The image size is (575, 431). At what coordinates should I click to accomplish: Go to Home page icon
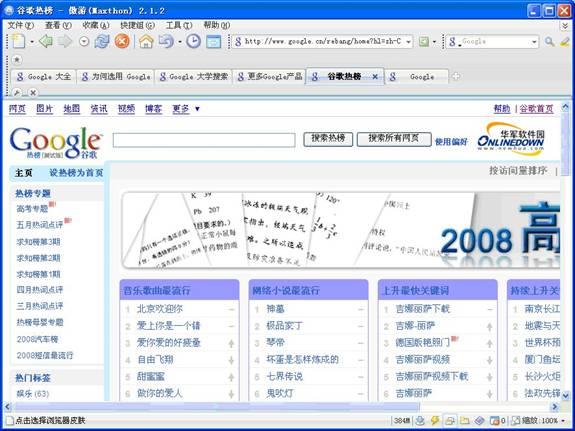[146, 41]
